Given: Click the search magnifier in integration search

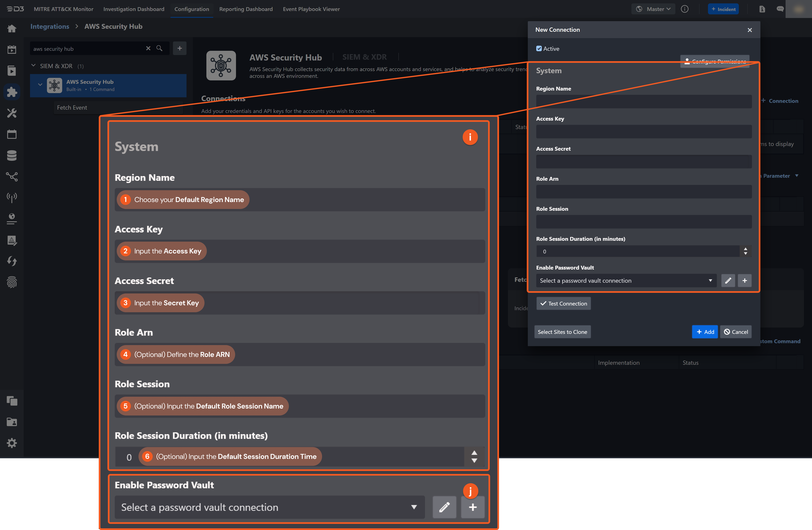Looking at the screenshot, I should pos(159,48).
